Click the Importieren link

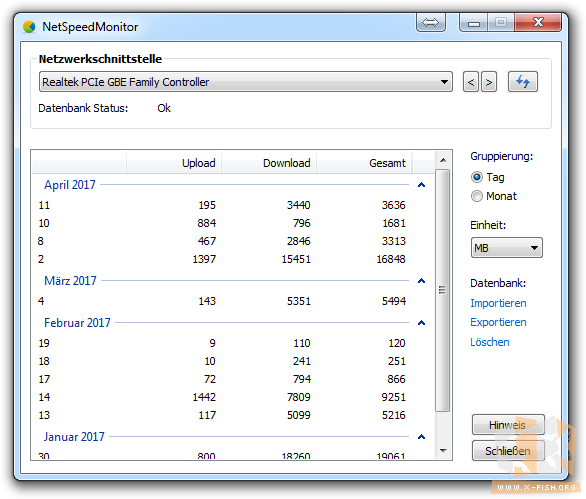click(498, 303)
